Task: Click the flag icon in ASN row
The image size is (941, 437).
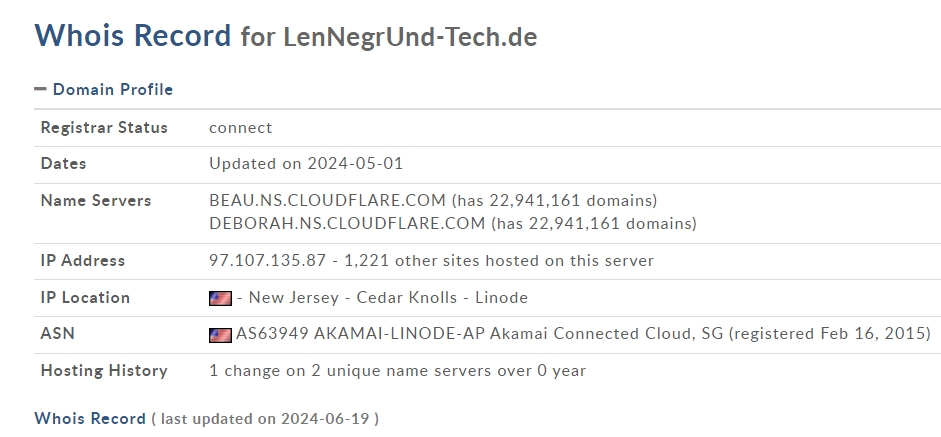Action: 220,335
